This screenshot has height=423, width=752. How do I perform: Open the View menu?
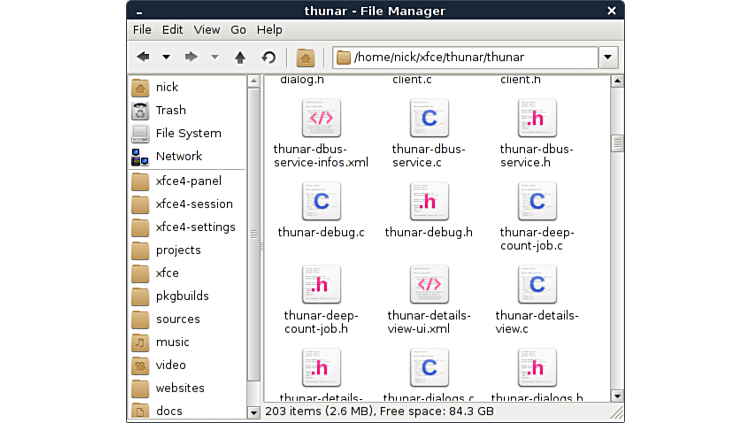pyautogui.click(x=207, y=30)
